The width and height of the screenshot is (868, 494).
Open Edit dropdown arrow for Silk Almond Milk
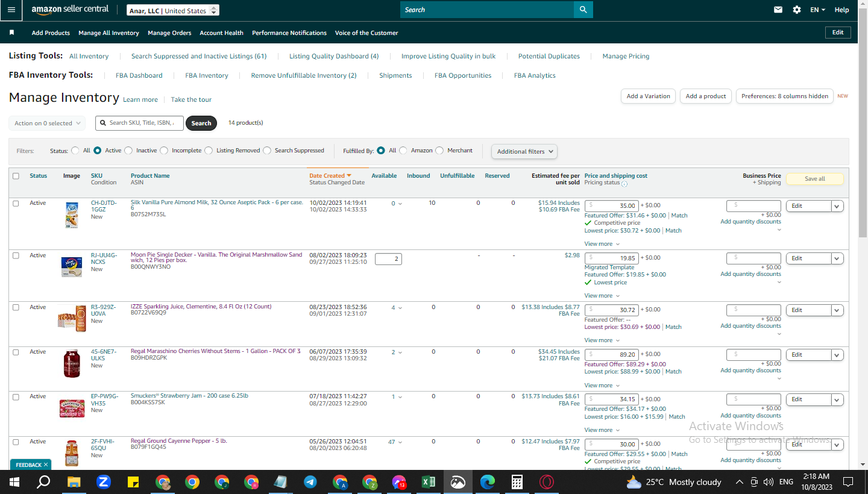[837, 206]
